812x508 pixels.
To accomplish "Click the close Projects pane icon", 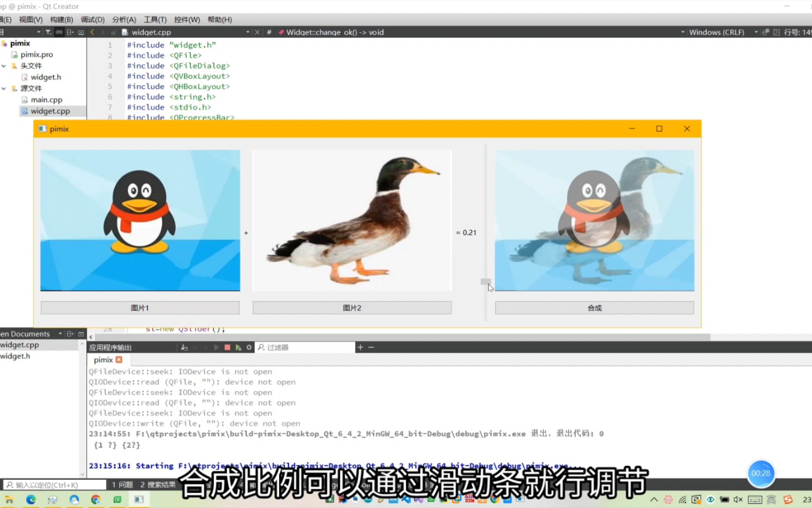I will [81, 32].
